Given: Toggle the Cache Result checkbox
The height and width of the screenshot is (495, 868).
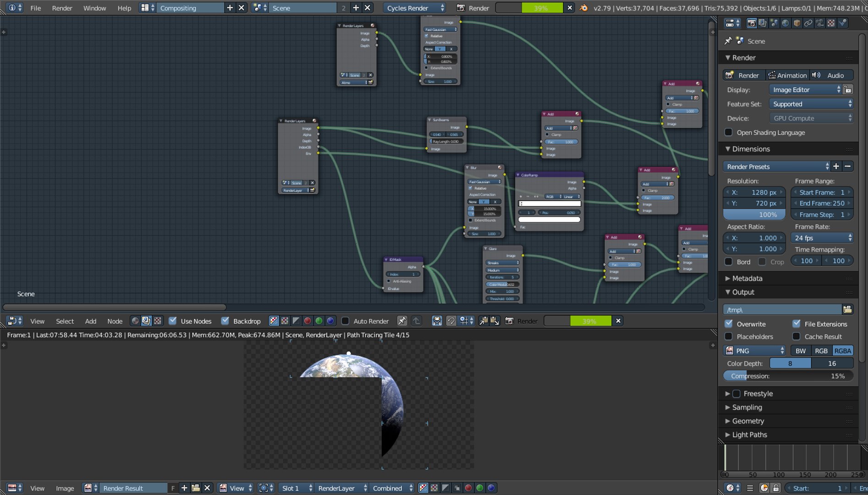Looking at the screenshot, I should (x=797, y=336).
